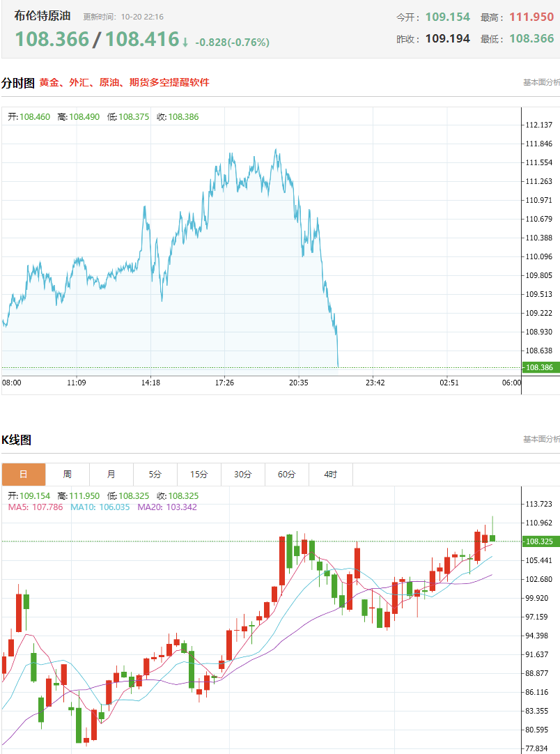The width and height of the screenshot is (560, 754).
Task: Click the 14:18 time label on the axis
Action: tap(150, 383)
